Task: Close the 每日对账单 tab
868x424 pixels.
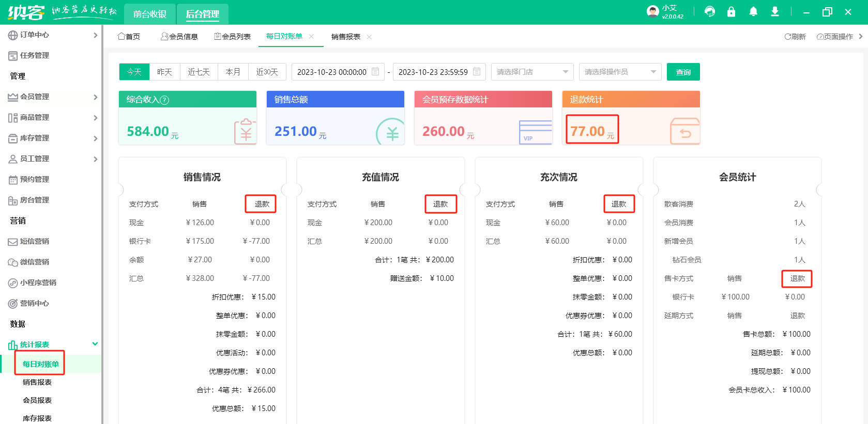Action: tap(311, 36)
